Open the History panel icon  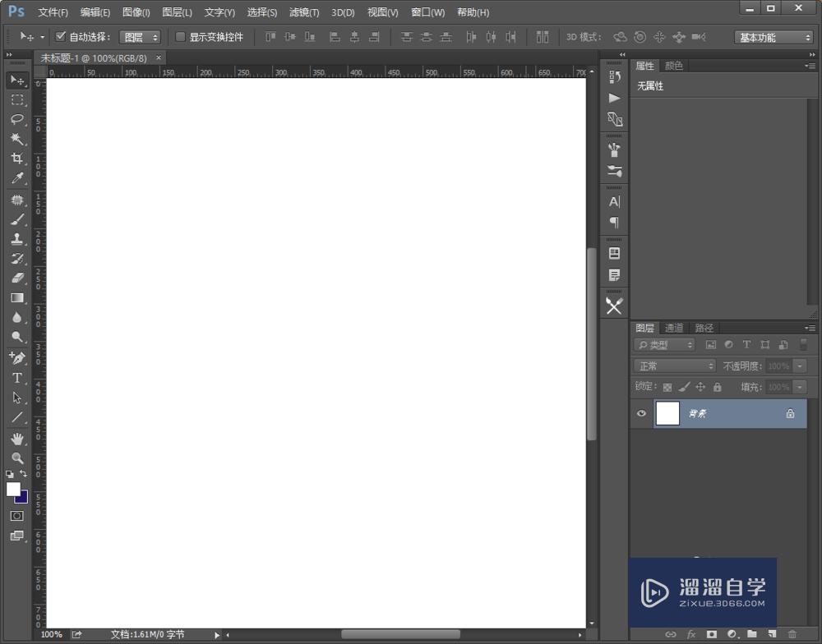614,77
